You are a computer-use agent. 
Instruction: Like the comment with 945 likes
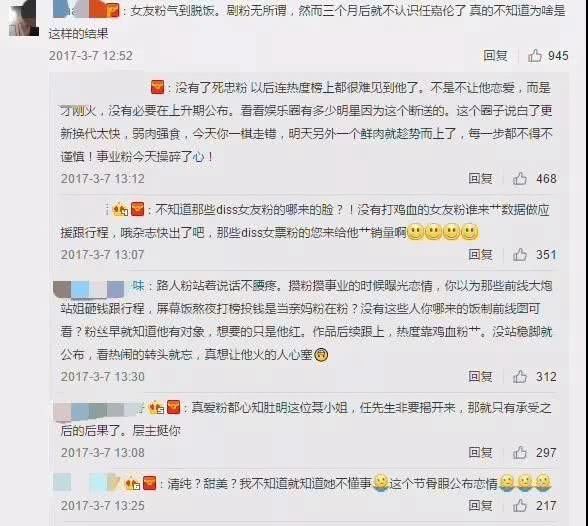click(x=535, y=55)
